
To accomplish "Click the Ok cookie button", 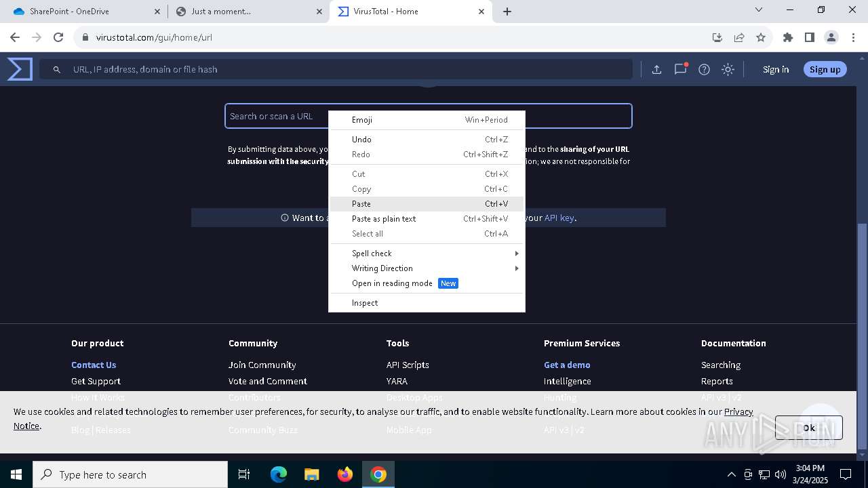I will (x=809, y=428).
